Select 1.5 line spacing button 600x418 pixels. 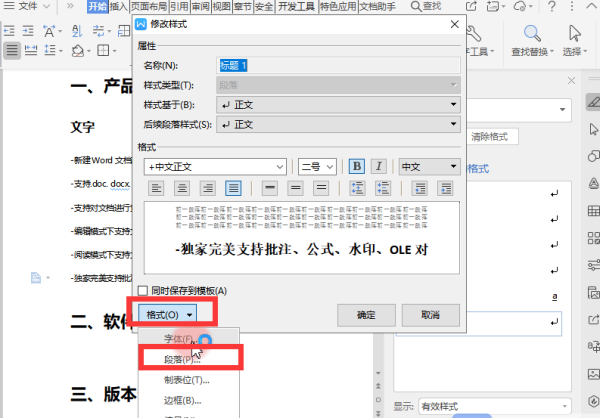pyautogui.click(x=295, y=188)
